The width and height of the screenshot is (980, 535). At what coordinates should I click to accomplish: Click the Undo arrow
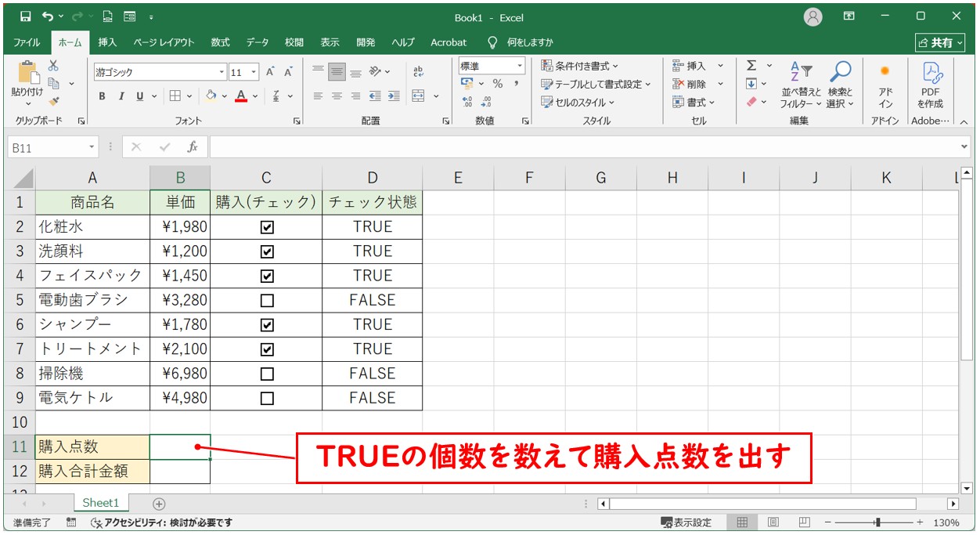(49, 16)
